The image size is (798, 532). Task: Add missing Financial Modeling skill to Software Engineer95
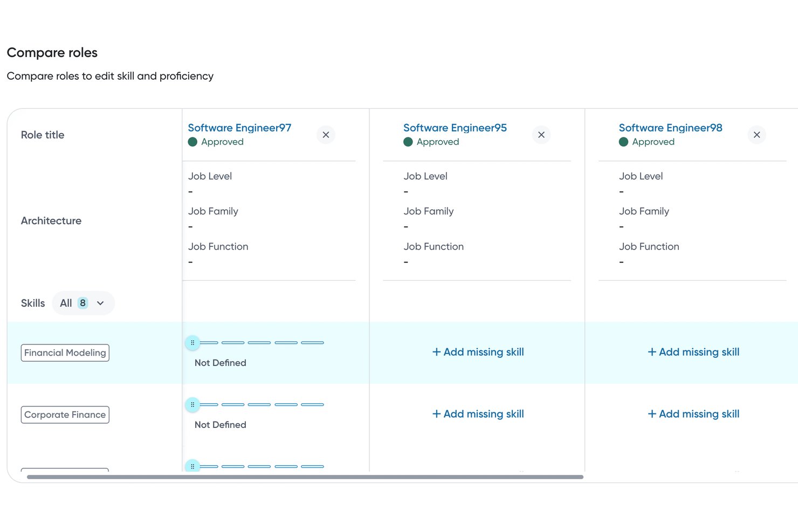point(478,352)
